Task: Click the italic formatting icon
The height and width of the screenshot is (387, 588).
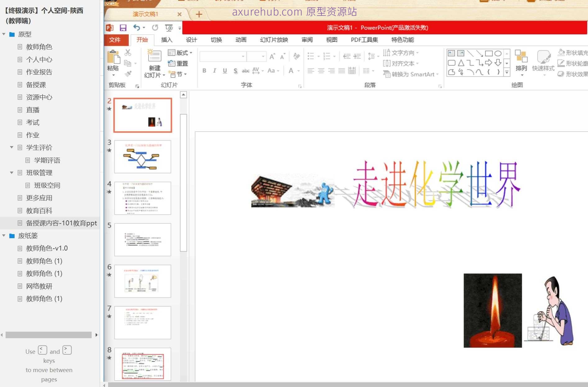Action: point(214,71)
